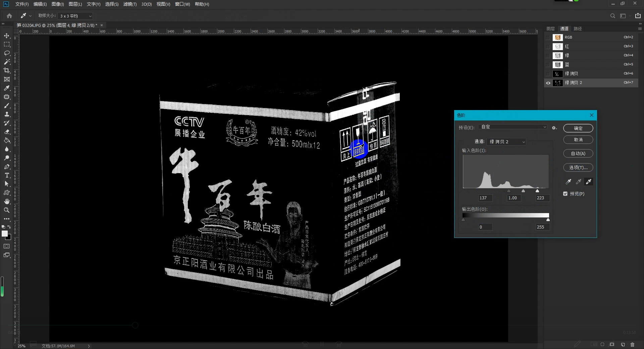Open the 通道 channel dropdown in Levels
This screenshot has height=349, width=644.
[x=506, y=142]
